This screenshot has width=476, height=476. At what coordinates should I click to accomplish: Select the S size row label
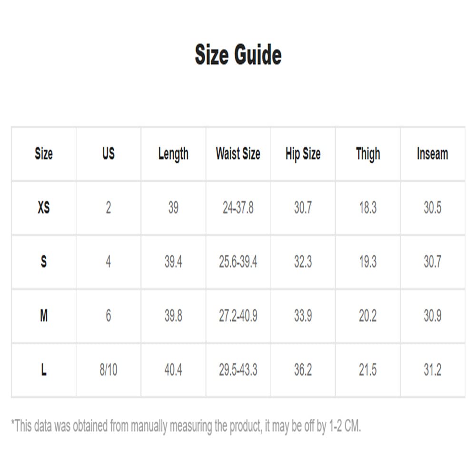click(x=44, y=262)
